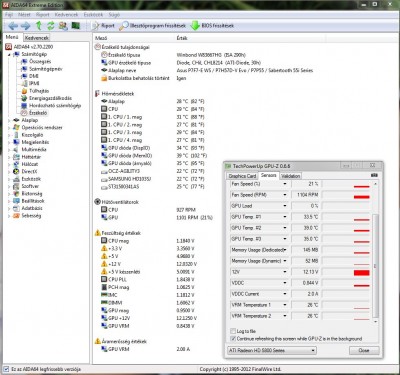Click the BIOS frissítések green arrow icon
400x375 pixels.
tap(195, 26)
